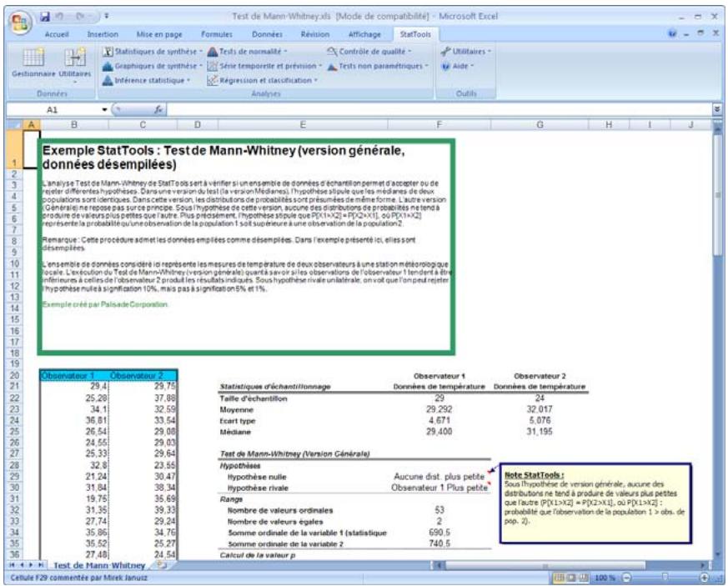728x586 pixels.
Task: Click the zoom out minus button
Action: 625,577
